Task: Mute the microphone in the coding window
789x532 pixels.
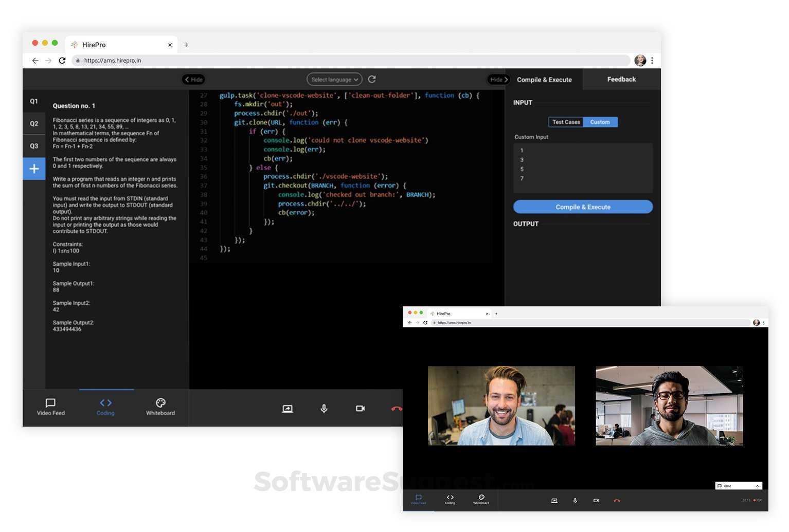Action: 324,409
